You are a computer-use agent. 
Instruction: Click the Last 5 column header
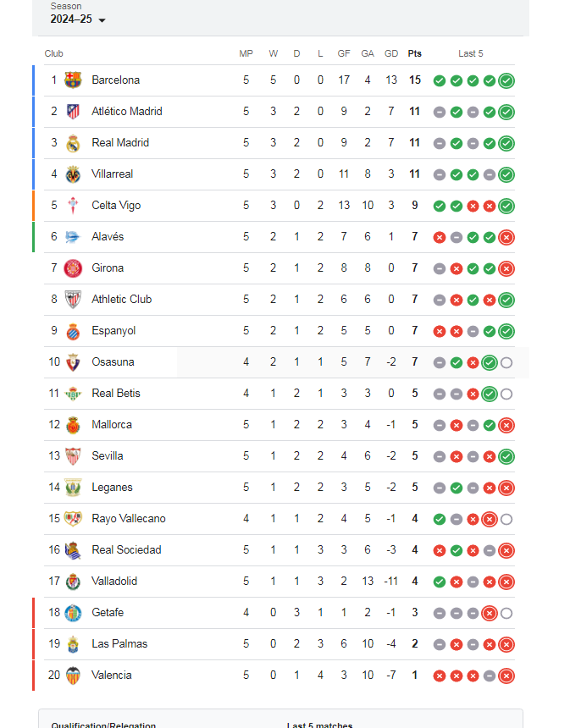click(x=471, y=53)
